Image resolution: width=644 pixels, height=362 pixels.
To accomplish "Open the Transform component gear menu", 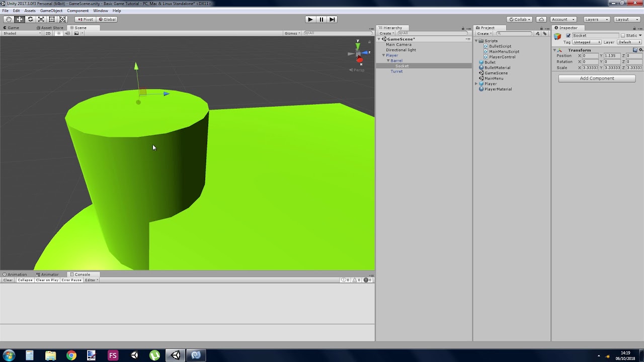I will 640,50.
